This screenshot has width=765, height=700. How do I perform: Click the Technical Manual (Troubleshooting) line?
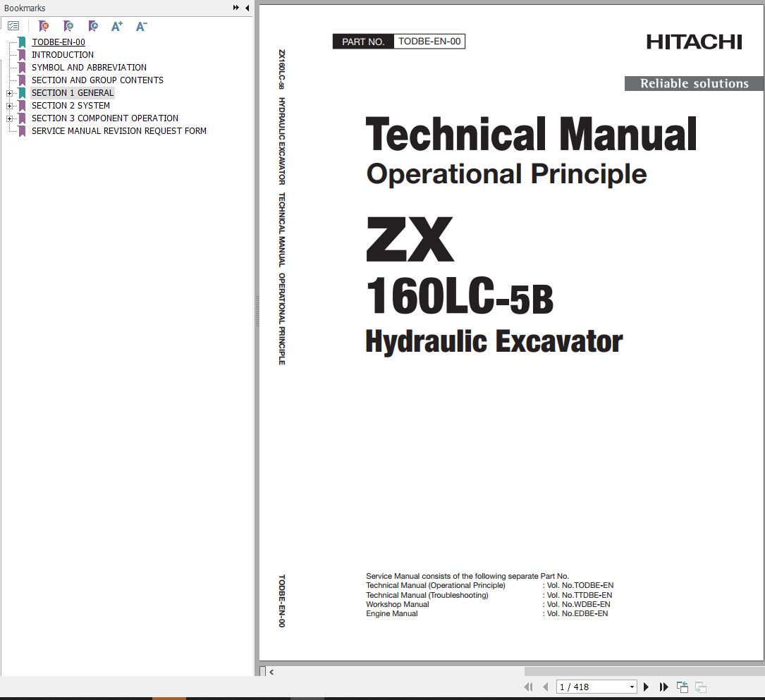tap(427, 595)
